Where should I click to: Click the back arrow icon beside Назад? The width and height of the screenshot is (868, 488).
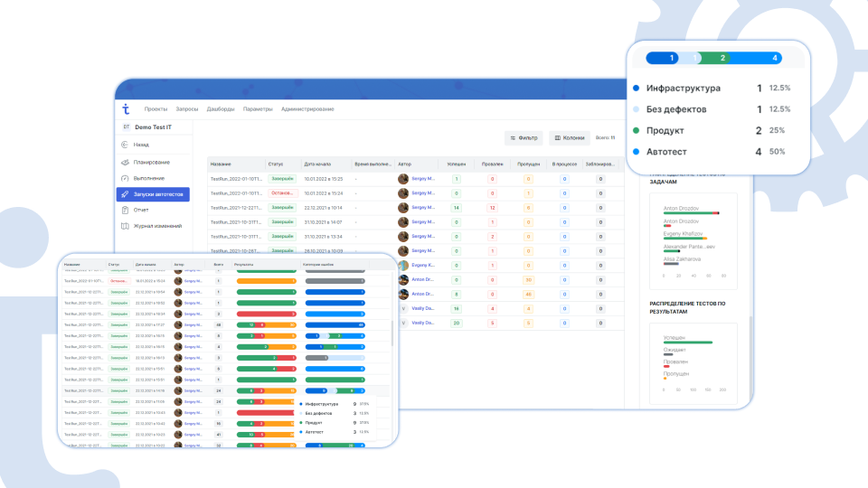coord(125,145)
